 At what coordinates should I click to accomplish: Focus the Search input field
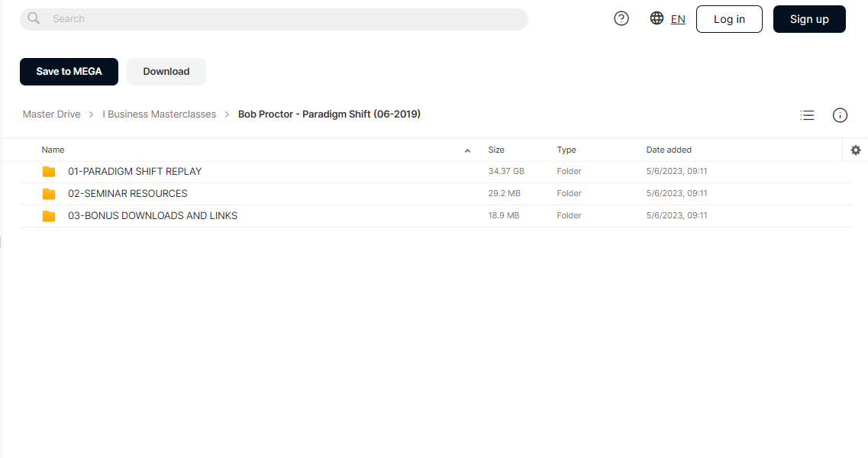(274, 19)
